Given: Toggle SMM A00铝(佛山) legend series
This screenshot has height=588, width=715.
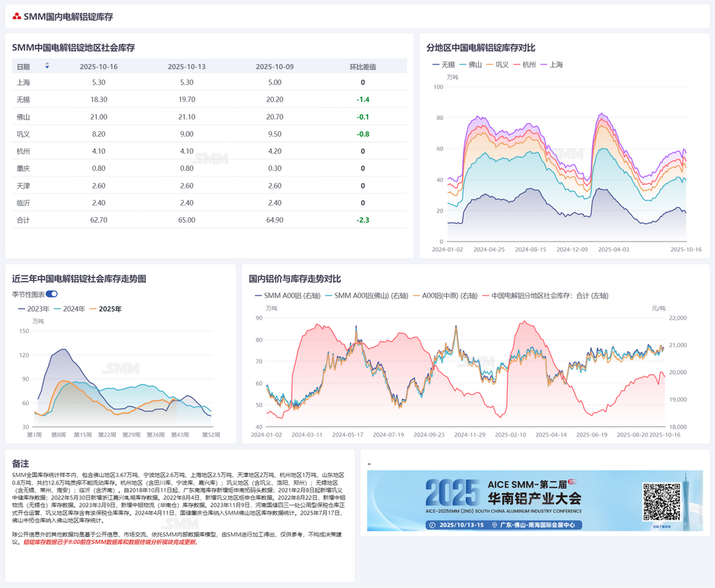Looking at the screenshot, I should pos(367,296).
